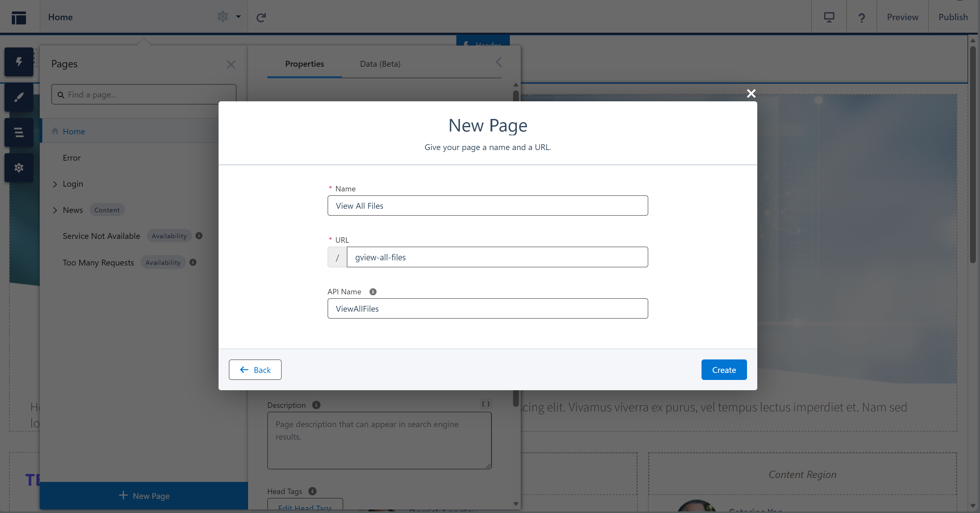Click the Create button

(724, 370)
